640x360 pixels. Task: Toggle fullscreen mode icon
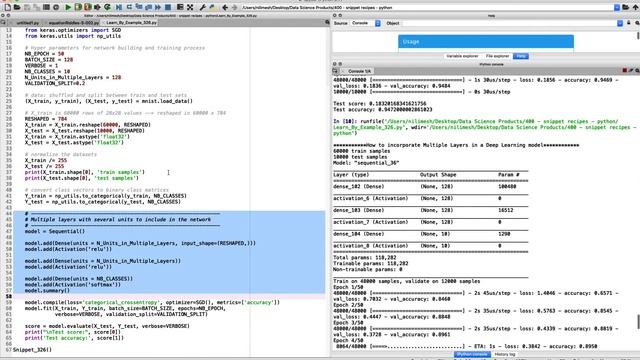[190, 7]
